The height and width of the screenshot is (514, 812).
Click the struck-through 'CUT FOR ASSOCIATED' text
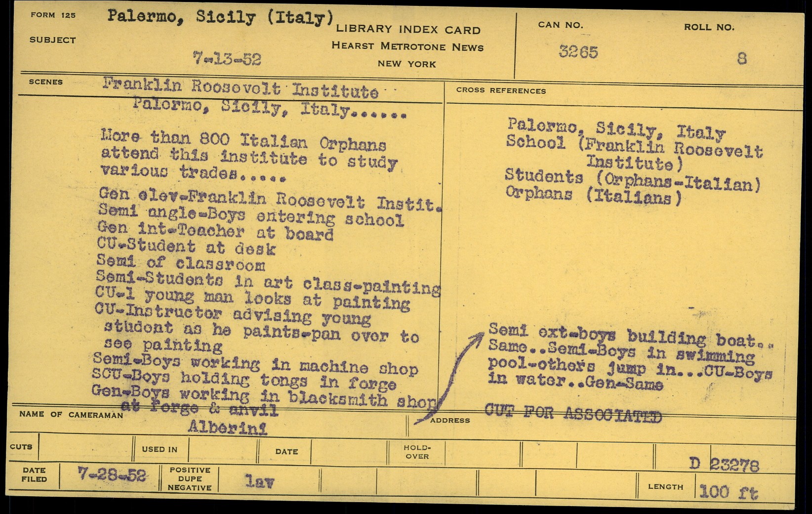pos(573,413)
